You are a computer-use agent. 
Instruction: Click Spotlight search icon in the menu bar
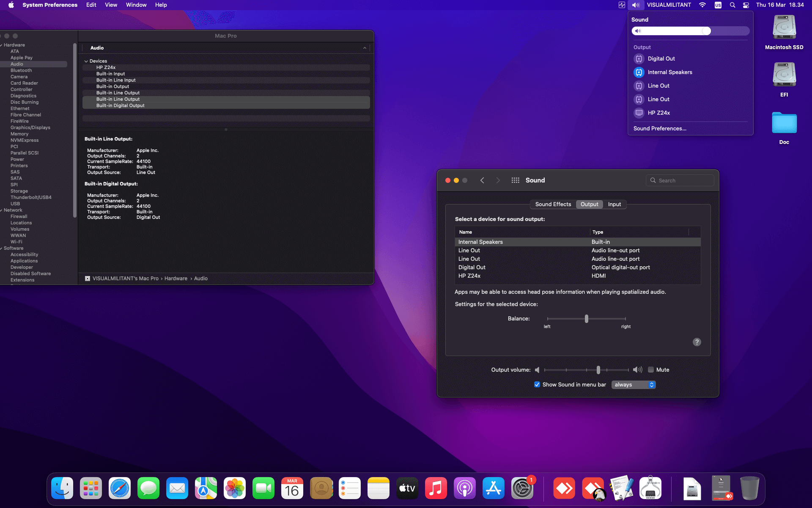click(732, 5)
